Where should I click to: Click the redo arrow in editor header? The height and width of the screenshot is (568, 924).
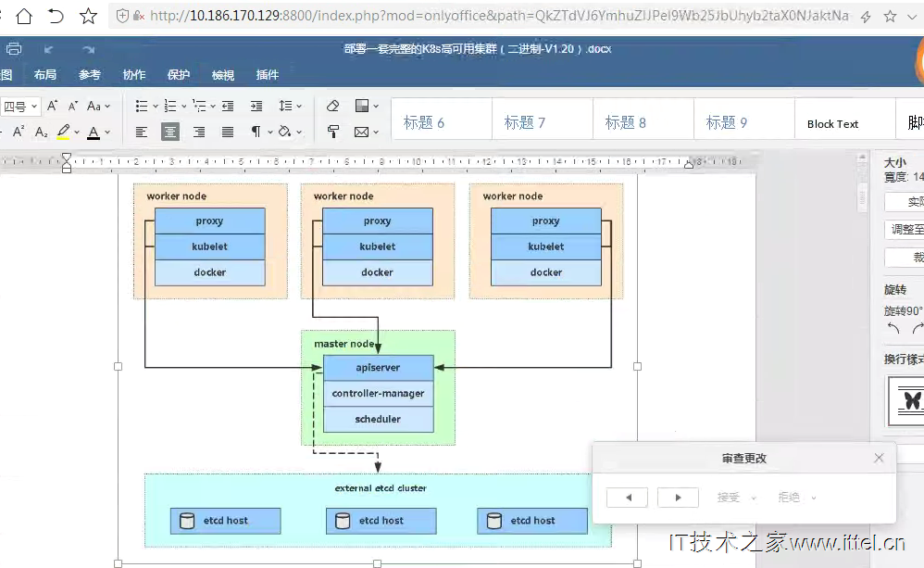(88, 49)
